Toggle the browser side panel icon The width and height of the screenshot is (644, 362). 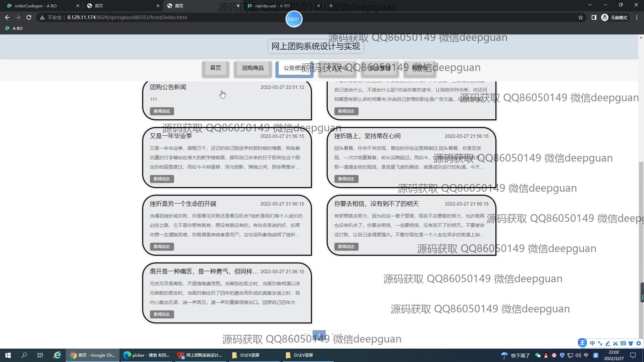(594, 17)
